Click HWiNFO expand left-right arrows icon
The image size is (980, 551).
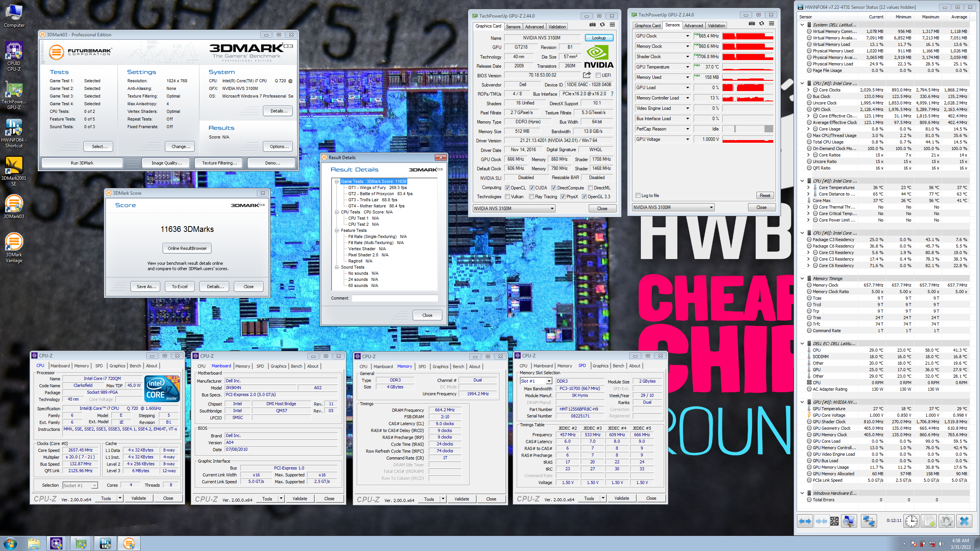click(805, 521)
